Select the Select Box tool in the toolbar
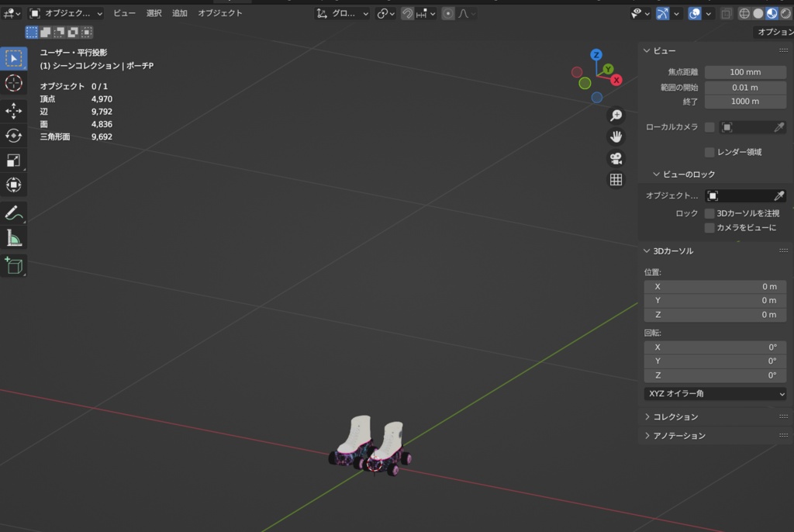Viewport: 794px width, 532px height. click(14, 59)
